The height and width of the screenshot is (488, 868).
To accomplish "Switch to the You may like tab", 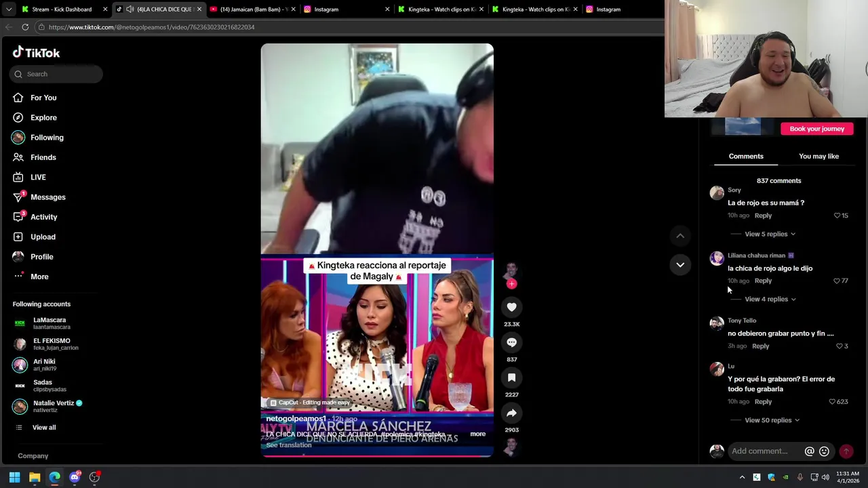I will [818, 157].
